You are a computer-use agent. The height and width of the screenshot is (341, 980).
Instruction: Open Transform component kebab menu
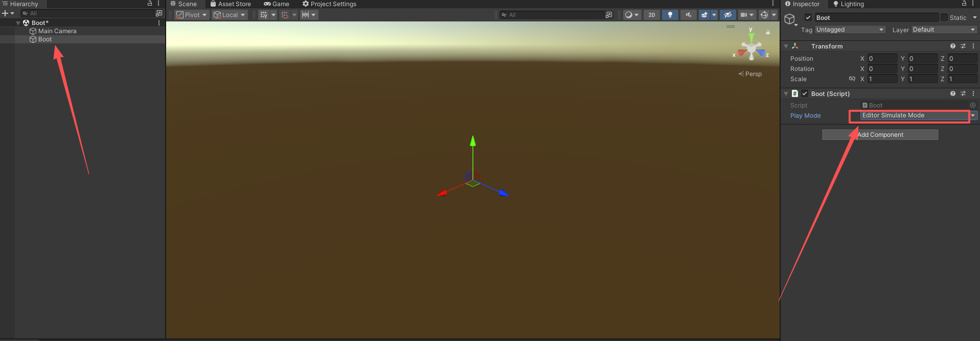[973, 46]
